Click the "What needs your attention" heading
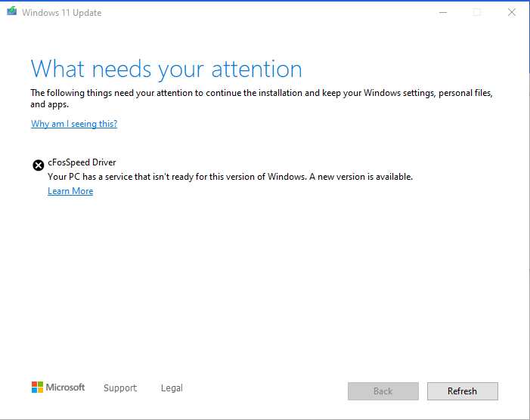This screenshot has height=420, width=530. (x=166, y=69)
